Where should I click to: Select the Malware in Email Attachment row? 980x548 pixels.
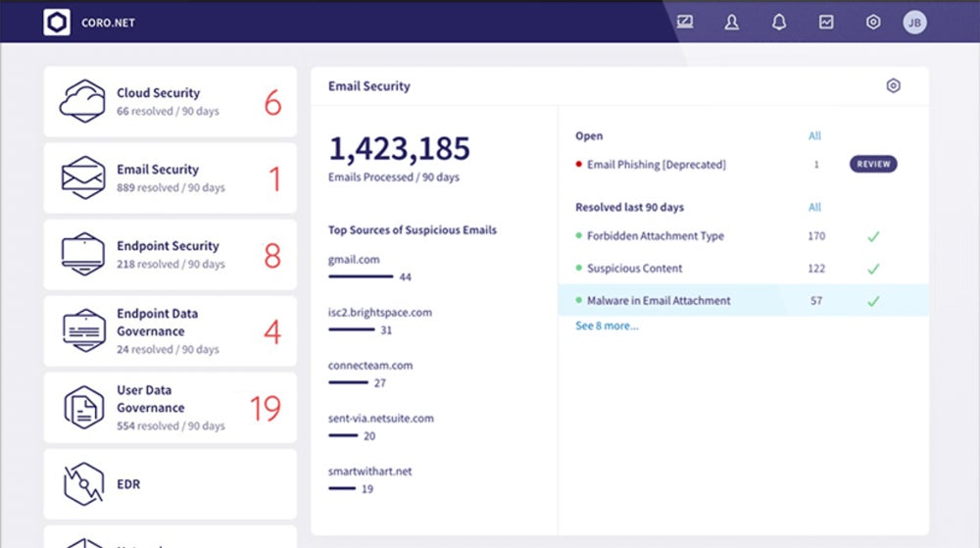click(743, 301)
